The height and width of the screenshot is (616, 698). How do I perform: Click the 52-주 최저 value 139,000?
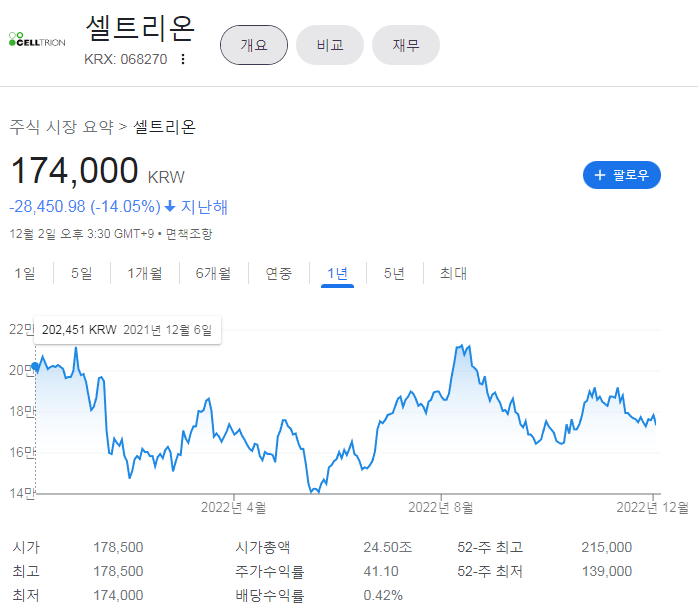(x=607, y=571)
